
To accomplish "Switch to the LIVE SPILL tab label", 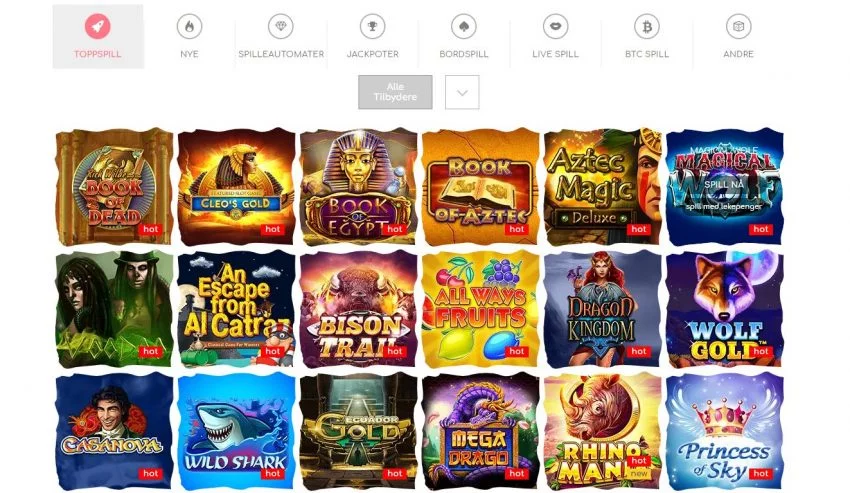I will click(556, 54).
